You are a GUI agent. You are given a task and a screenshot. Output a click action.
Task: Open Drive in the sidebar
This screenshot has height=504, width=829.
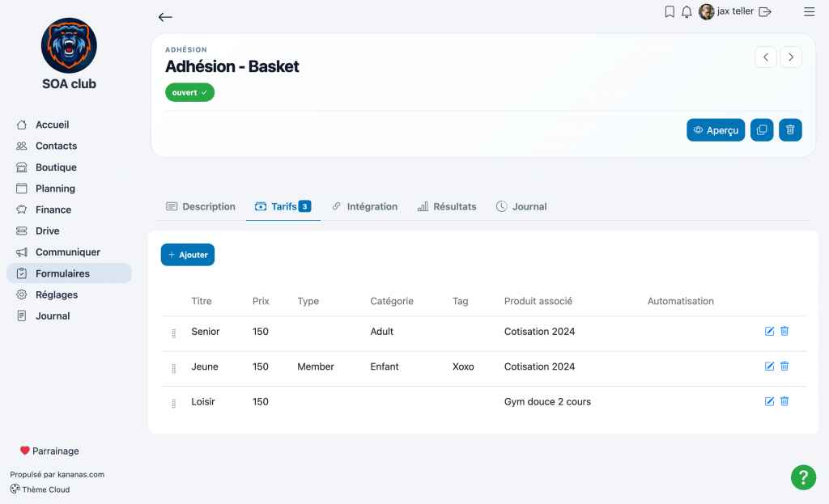69,231
